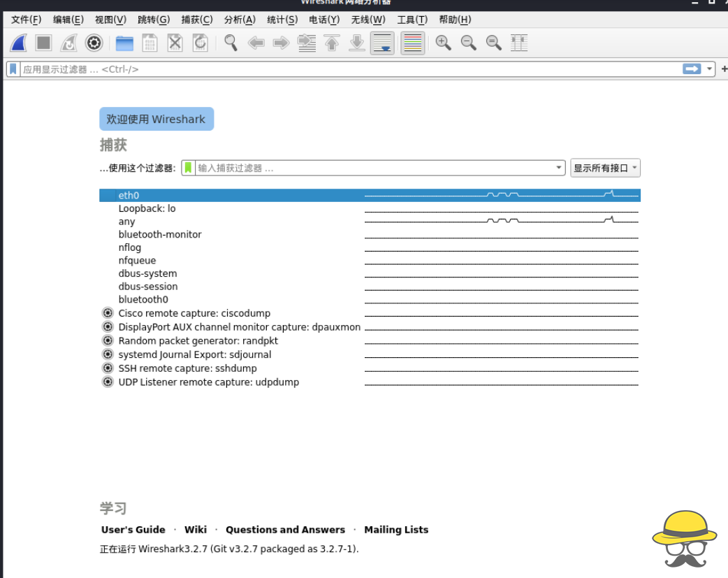
Task: Toggle packet list colorization
Action: (x=412, y=43)
